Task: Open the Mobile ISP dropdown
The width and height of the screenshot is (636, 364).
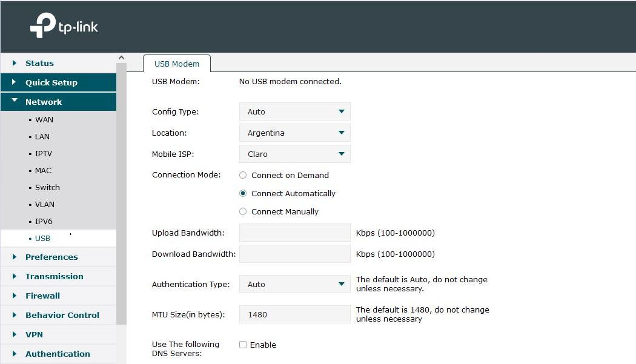Action: click(294, 154)
